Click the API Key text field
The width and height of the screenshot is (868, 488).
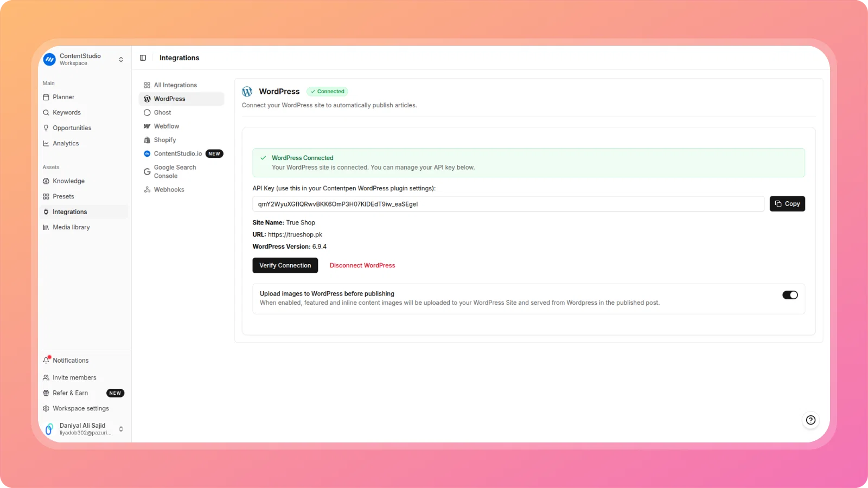pyautogui.click(x=508, y=204)
